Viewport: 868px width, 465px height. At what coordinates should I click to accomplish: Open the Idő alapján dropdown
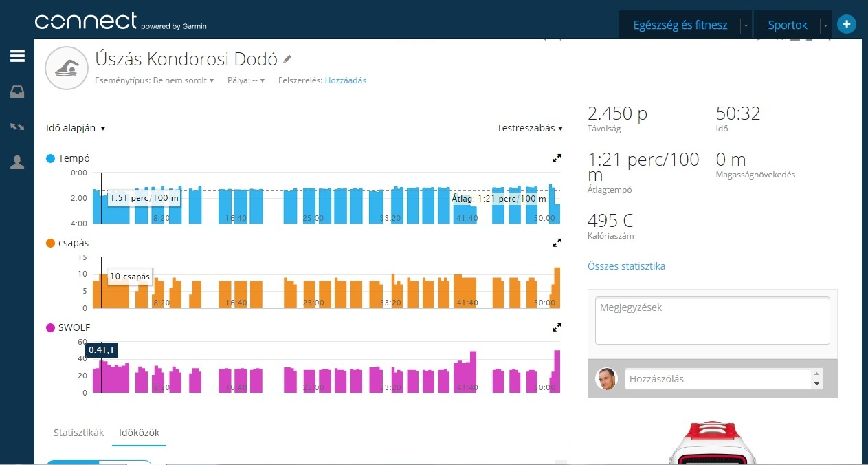[76, 128]
